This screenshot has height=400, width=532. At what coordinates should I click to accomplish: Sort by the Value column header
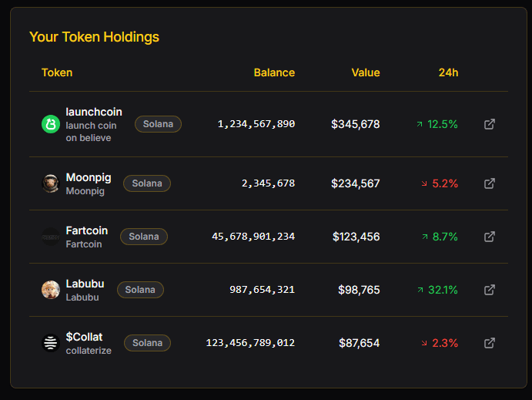(366, 72)
